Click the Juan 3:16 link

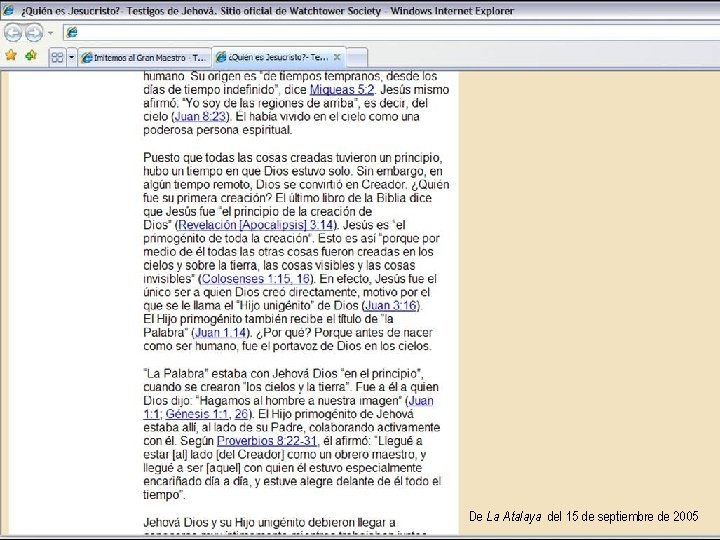[x=391, y=305]
